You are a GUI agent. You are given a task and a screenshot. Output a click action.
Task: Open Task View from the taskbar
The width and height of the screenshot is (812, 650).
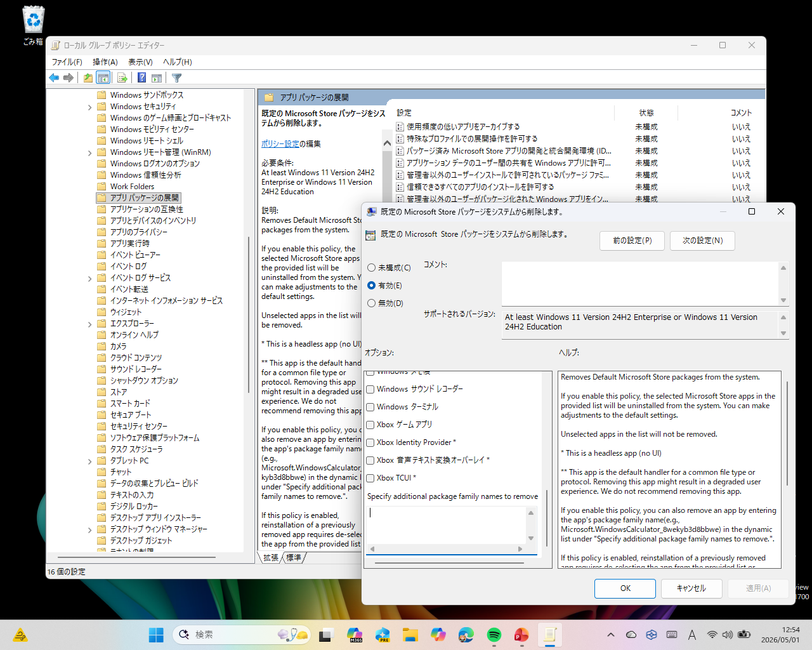click(x=326, y=635)
